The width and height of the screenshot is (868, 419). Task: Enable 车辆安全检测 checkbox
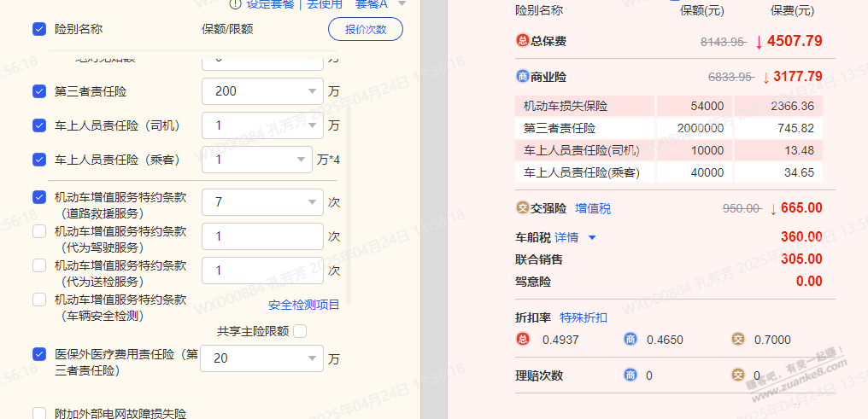coord(39,300)
